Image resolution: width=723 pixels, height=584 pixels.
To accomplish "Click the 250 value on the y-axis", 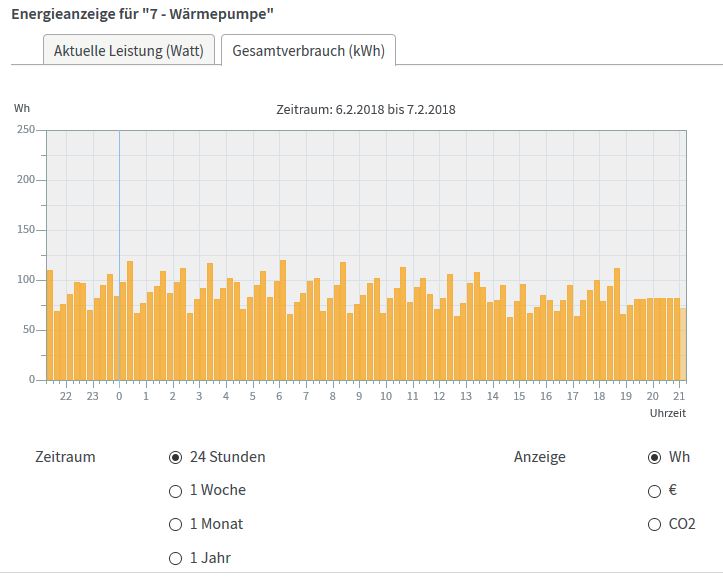I will point(26,130).
